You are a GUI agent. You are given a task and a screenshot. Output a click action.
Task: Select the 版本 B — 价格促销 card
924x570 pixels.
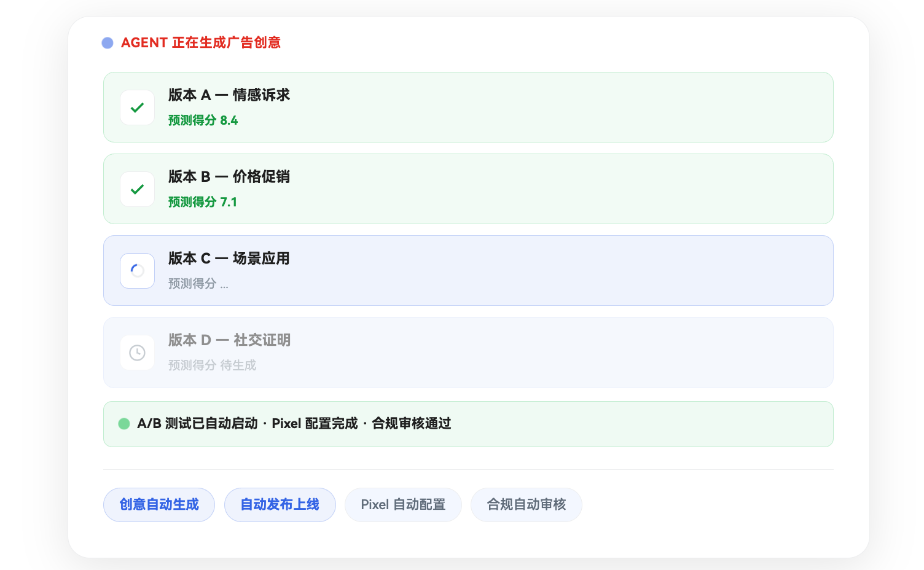(x=468, y=189)
